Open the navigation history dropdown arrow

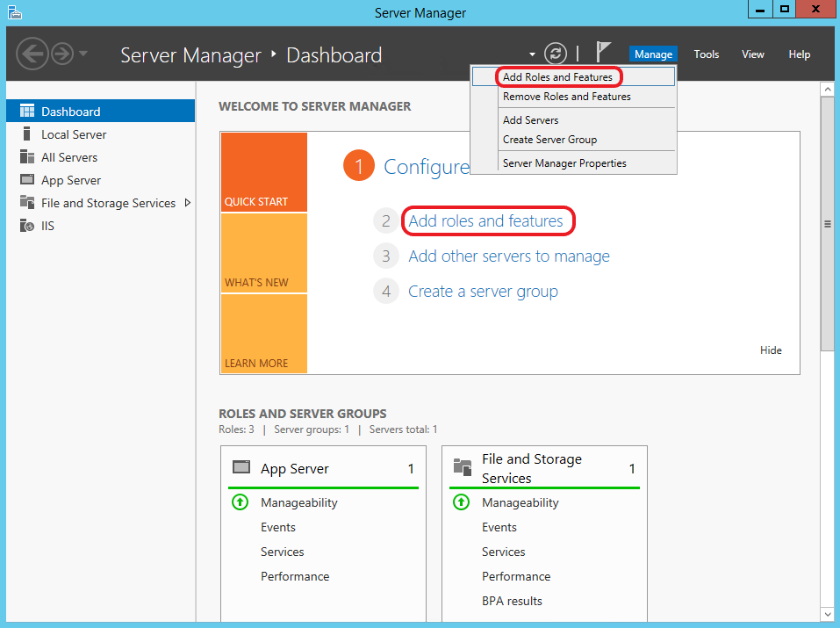pos(83,53)
